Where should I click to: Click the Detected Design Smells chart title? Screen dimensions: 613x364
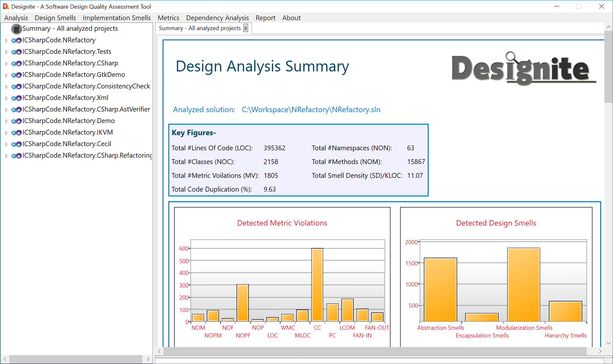(496, 223)
